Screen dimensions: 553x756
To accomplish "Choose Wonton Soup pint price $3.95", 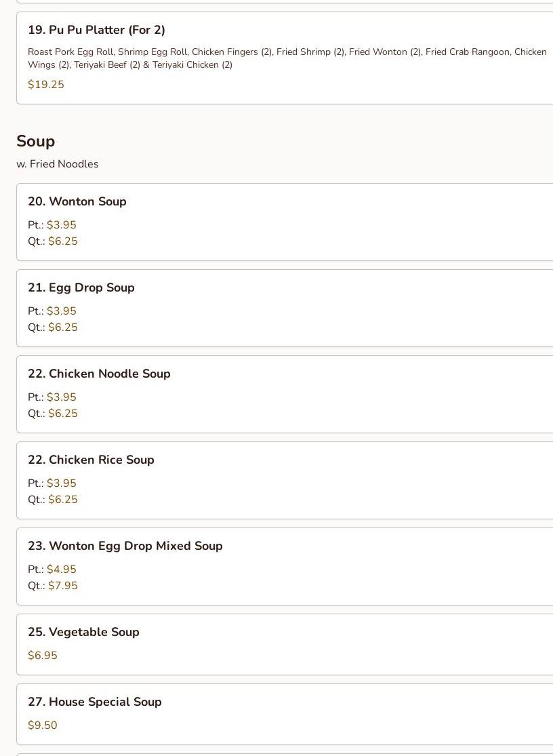I will coord(62,225).
